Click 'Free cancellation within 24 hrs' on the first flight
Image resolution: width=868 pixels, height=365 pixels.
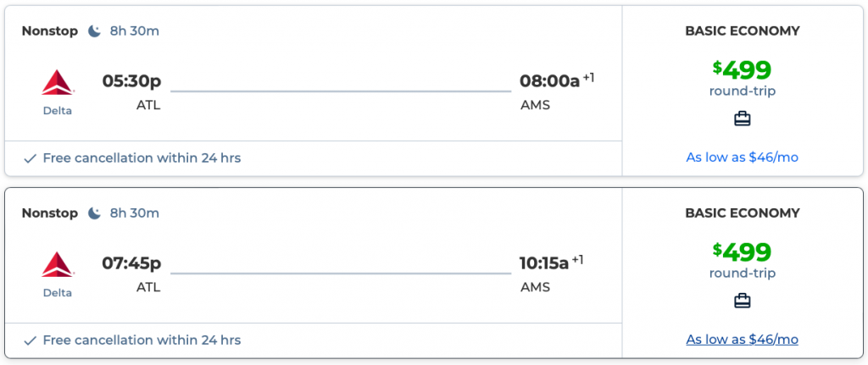point(142,158)
